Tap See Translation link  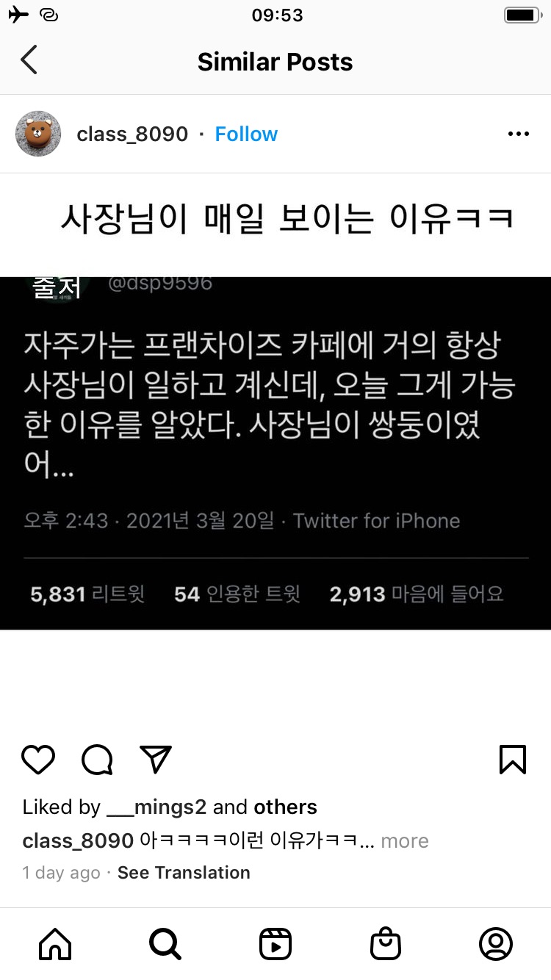tap(184, 873)
